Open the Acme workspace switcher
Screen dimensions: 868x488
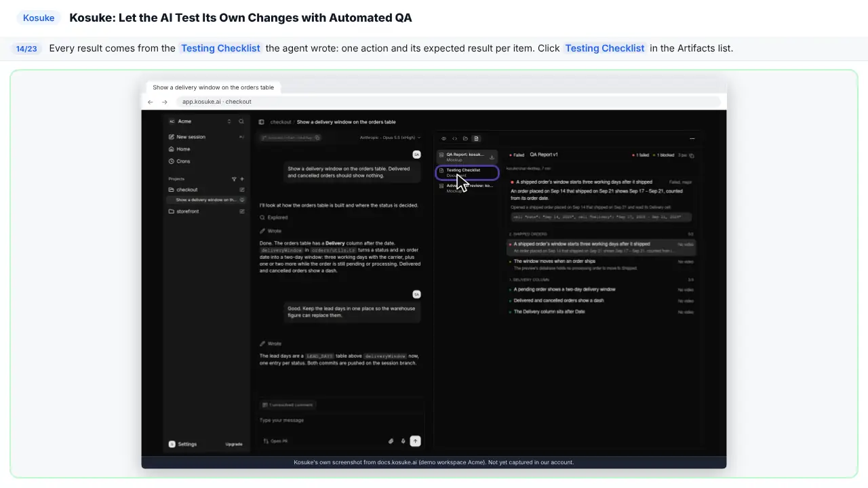point(200,121)
